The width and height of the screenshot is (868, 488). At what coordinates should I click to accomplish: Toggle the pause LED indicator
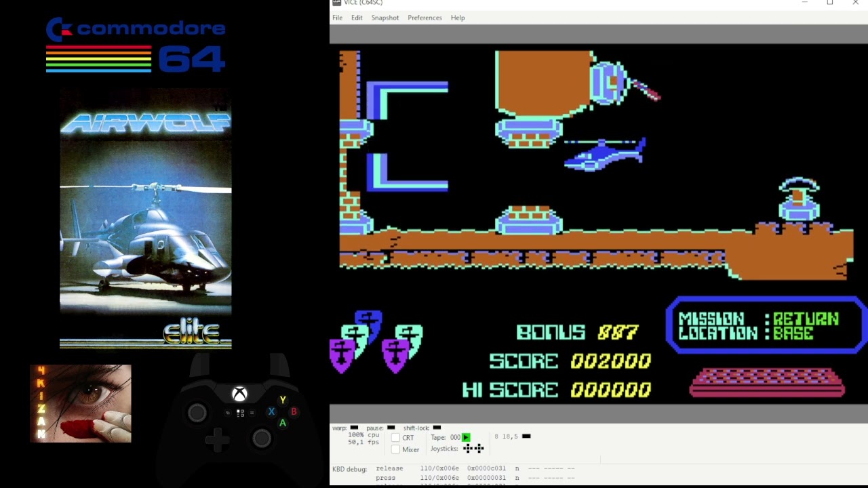click(391, 428)
